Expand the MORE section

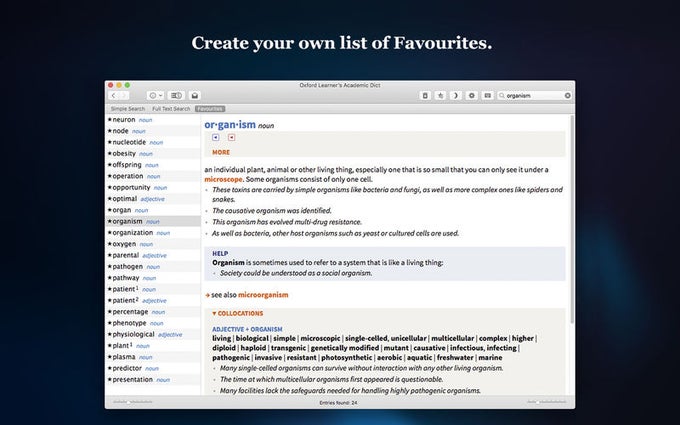tap(221, 152)
